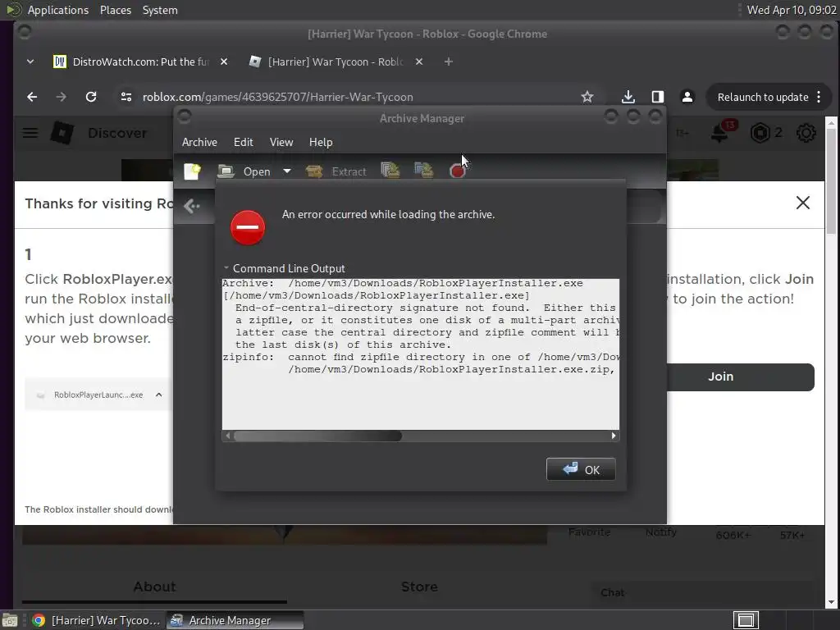Click the roblox.com address bar
The height and width of the screenshot is (630, 840).
pyautogui.click(x=277, y=97)
